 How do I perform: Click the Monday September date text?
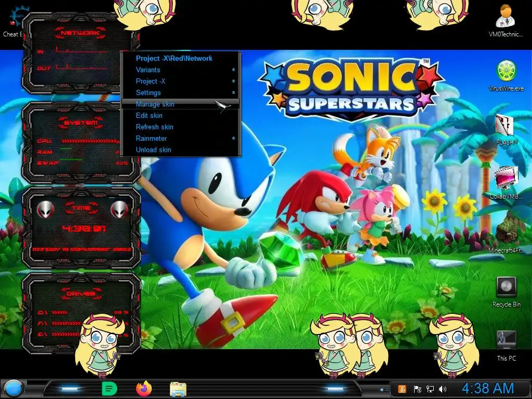click(82, 249)
